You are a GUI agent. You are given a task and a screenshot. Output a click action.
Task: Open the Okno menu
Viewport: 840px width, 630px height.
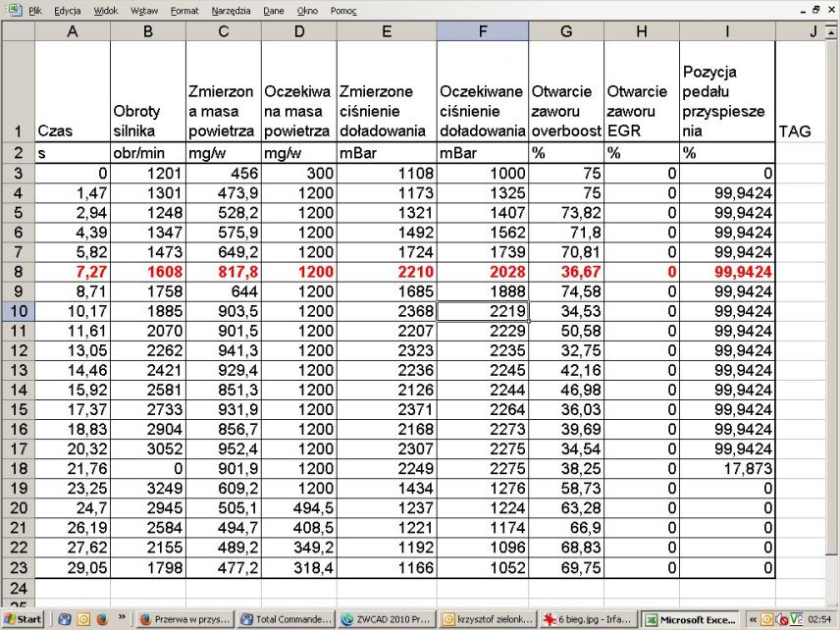pos(307,11)
